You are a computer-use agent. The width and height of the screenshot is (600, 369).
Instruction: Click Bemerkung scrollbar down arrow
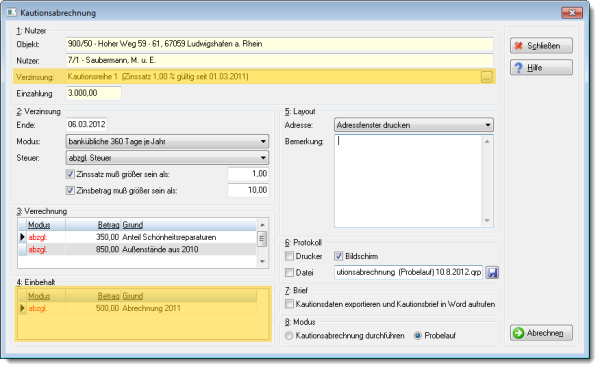[487, 220]
